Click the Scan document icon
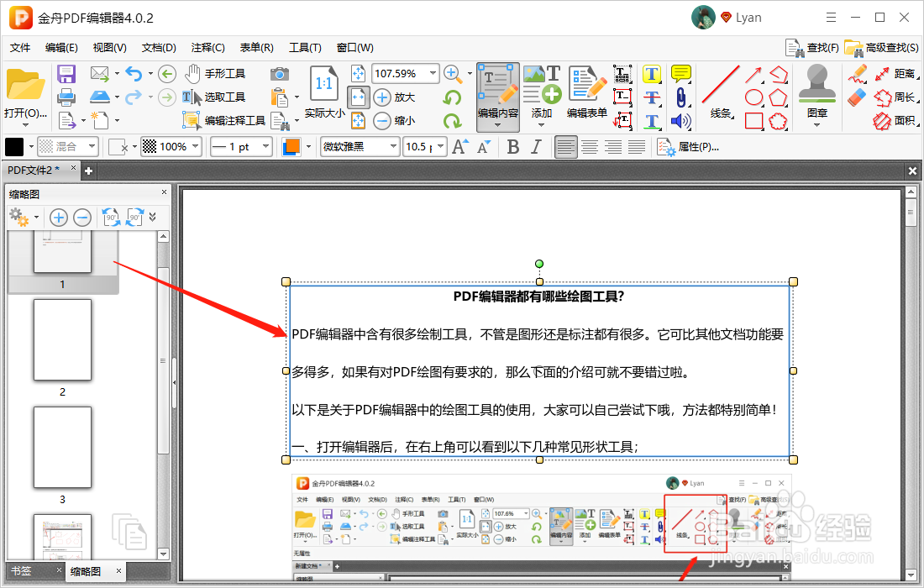 click(100, 97)
